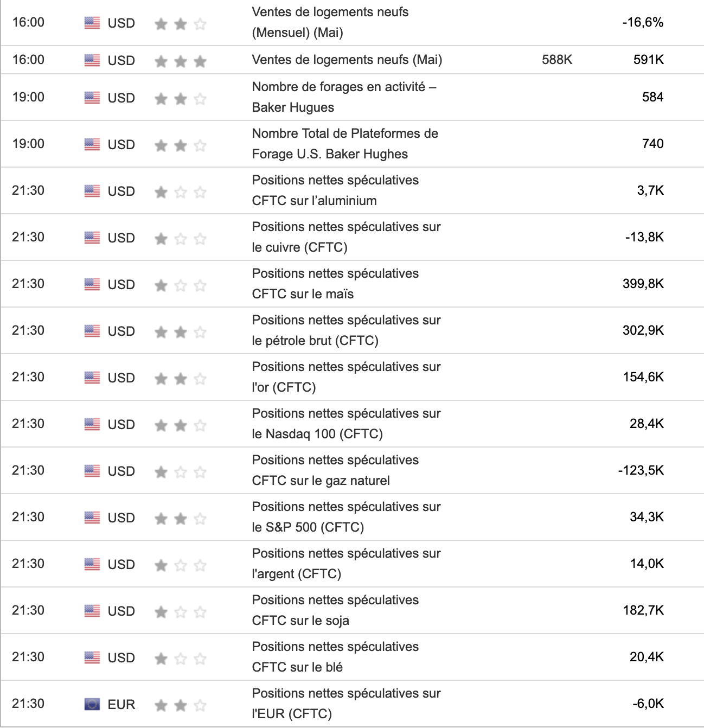Image resolution: width=704 pixels, height=728 pixels.
Task: Open Positions nettes spéculatives sur le cuivre
Action: coord(346,237)
